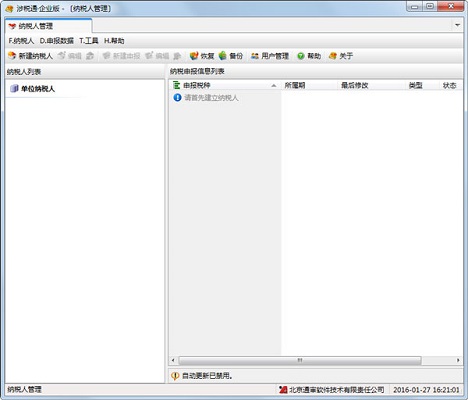Click the 单位纳税人 folder icon
Viewport: 468px width, 400px height.
[14, 89]
